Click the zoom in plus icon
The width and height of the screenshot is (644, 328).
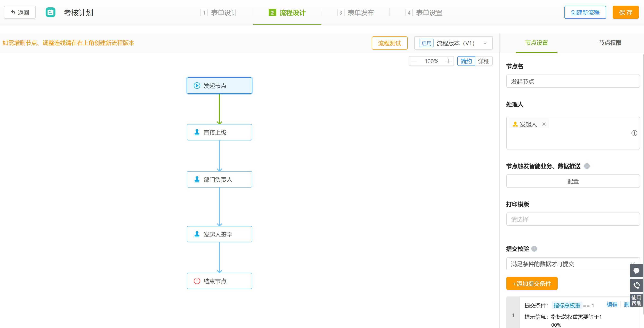(x=448, y=61)
